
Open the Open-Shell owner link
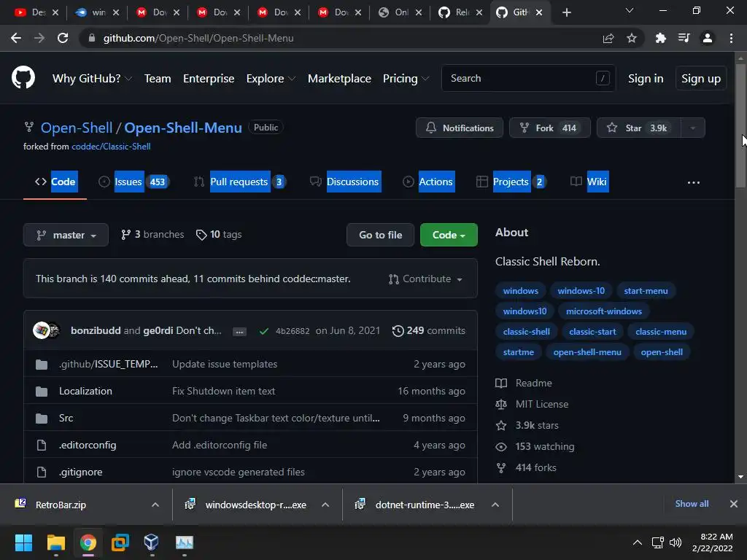click(76, 128)
